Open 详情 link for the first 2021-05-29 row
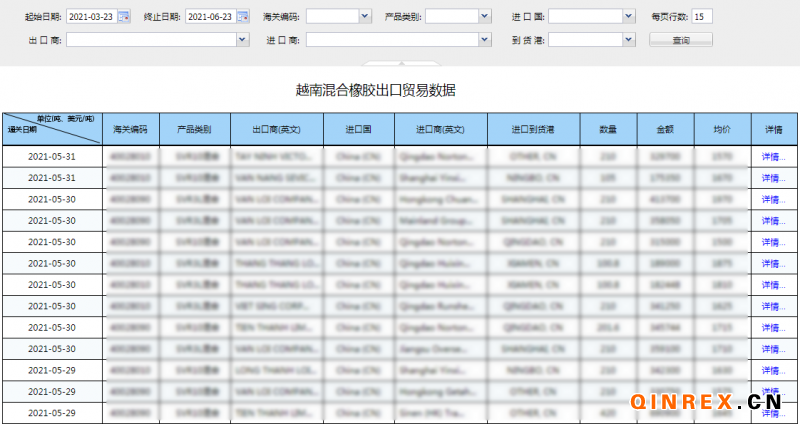Viewport: 800px width, 424px height. pos(774,369)
